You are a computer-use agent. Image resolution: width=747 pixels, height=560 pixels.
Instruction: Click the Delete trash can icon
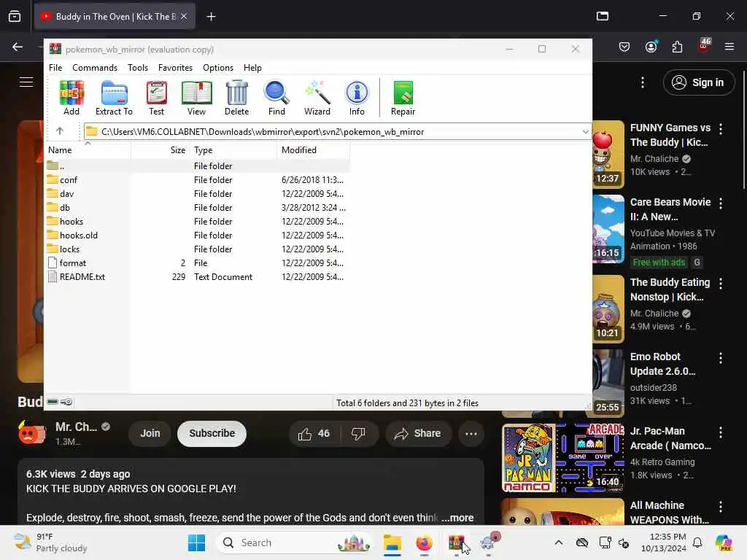pos(237,98)
